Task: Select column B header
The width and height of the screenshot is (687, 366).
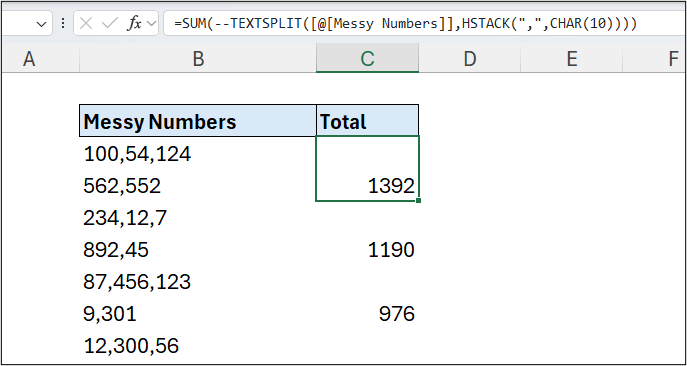Action: [x=198, y=58]
